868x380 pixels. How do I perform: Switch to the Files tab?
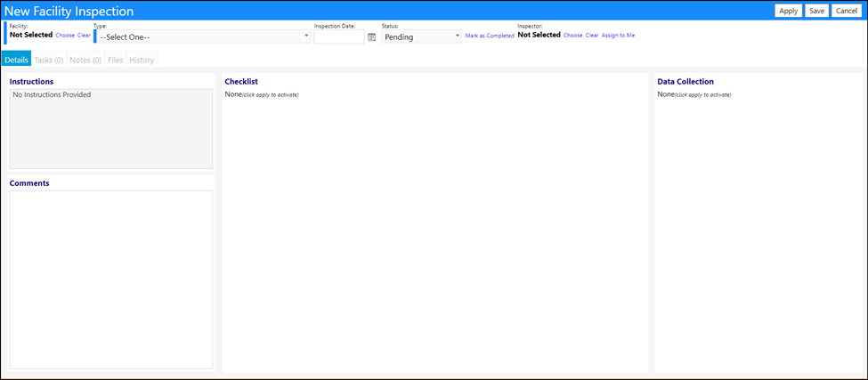115,60
